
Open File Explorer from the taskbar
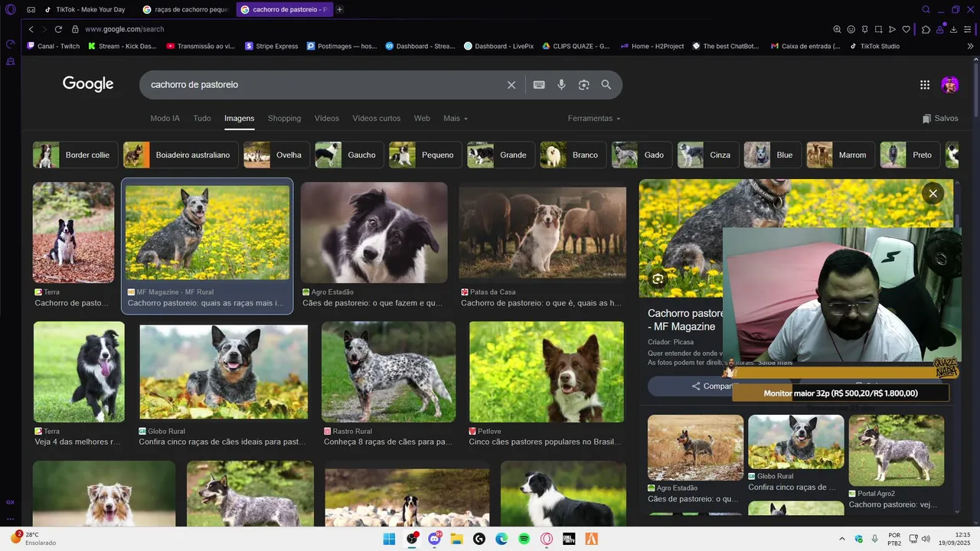point(457,539)
